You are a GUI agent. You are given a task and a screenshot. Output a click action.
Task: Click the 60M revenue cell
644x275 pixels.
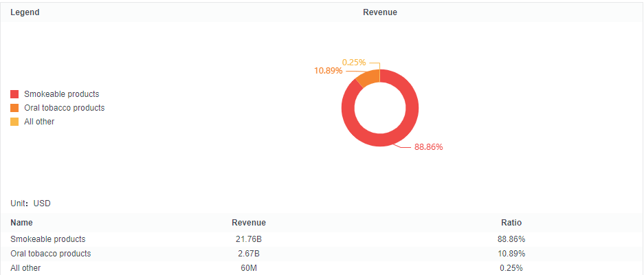(x=249, y=268)
